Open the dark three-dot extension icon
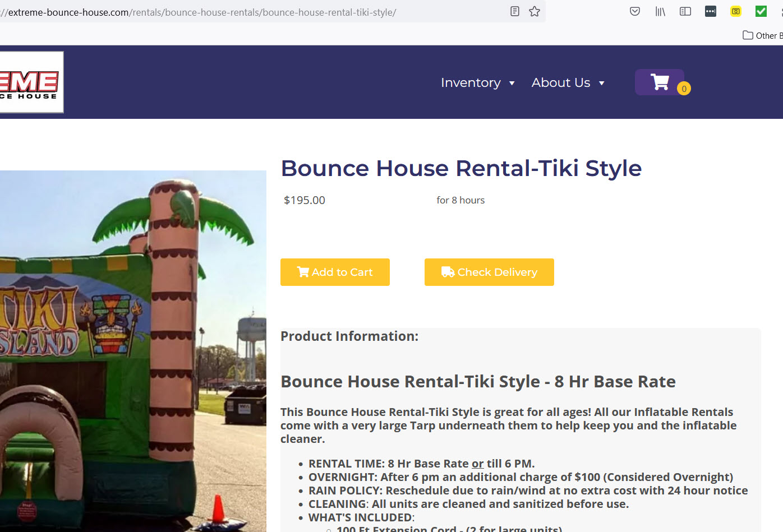Image resolution: width=783 pixels, height=532 pixels. pyautogui.click(x=711, y=11)
